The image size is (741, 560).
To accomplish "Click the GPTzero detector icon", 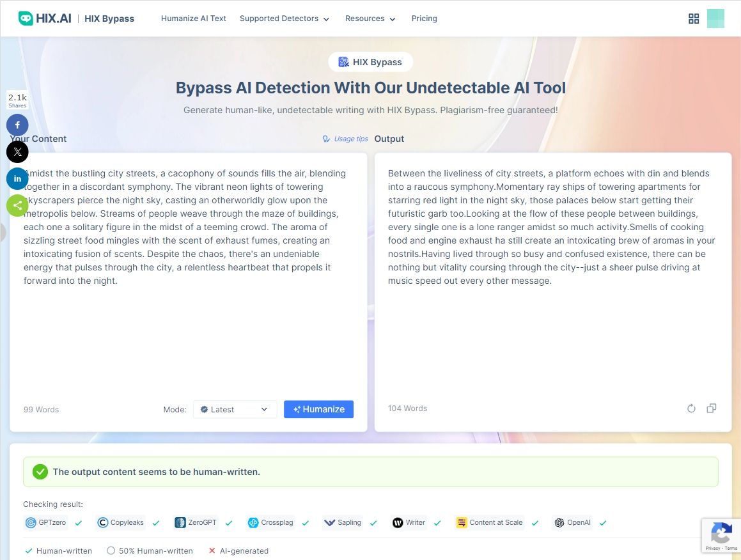I will 31,523.
